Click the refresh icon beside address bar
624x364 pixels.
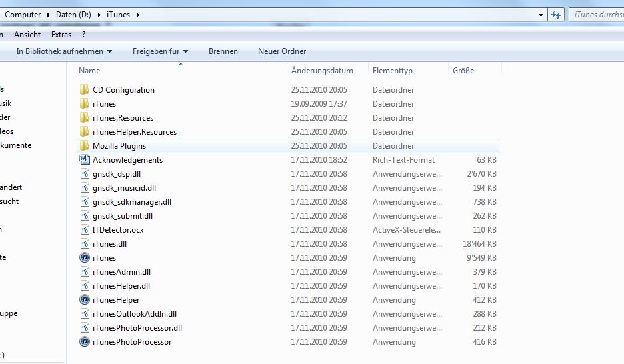point(555,15)
